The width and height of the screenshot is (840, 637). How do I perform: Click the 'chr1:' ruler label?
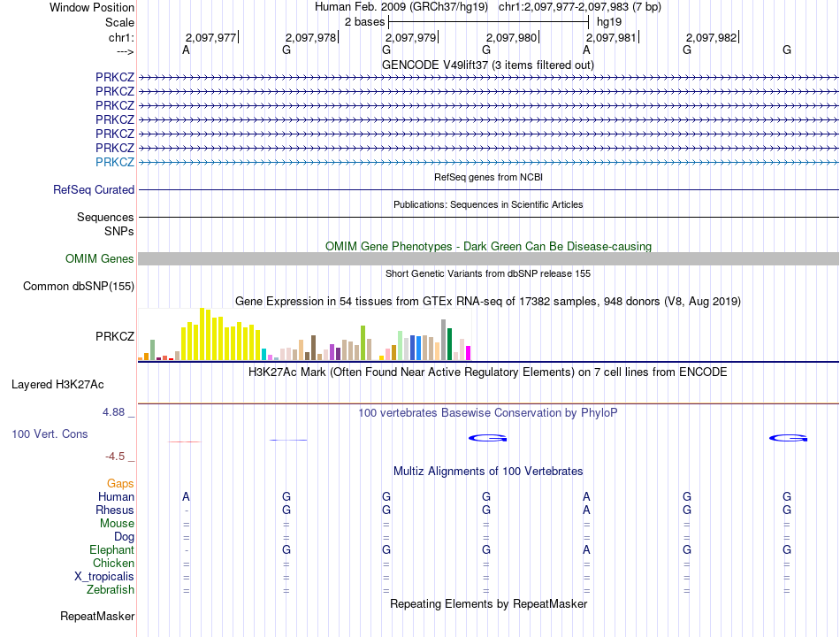pyautogui.click(x=121, y=37)
